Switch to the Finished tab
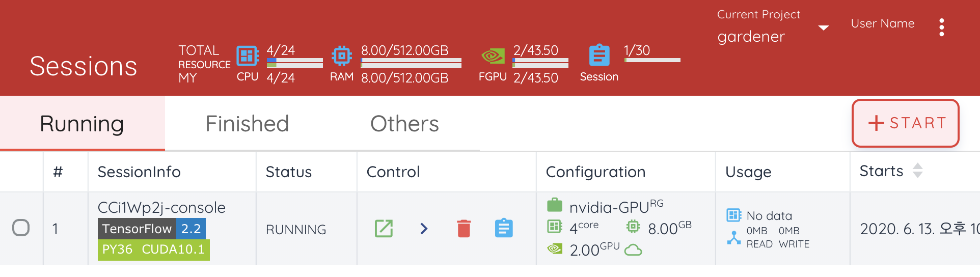 tap(247, 124)
